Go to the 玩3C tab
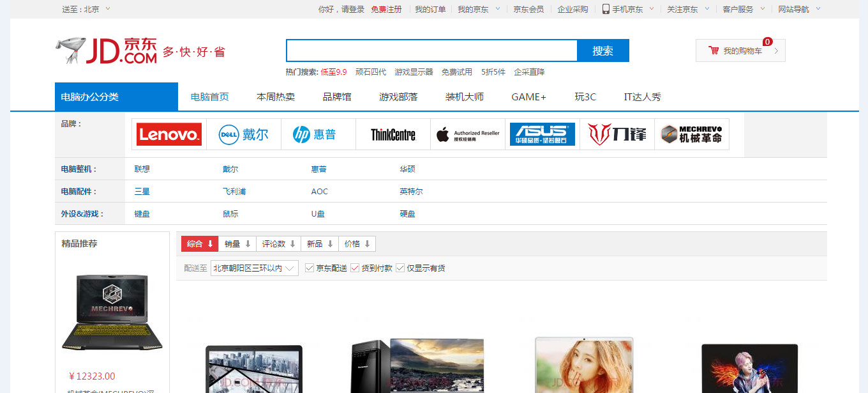This screenshot has height=393, width=868. pyautogui.click(x=585, y=96)
